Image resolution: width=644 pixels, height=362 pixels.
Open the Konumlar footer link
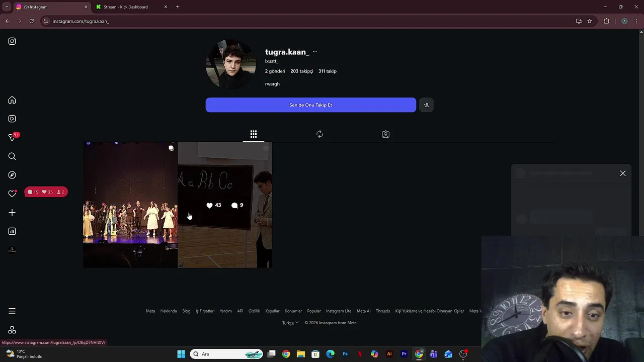click(x=293, y=311)
